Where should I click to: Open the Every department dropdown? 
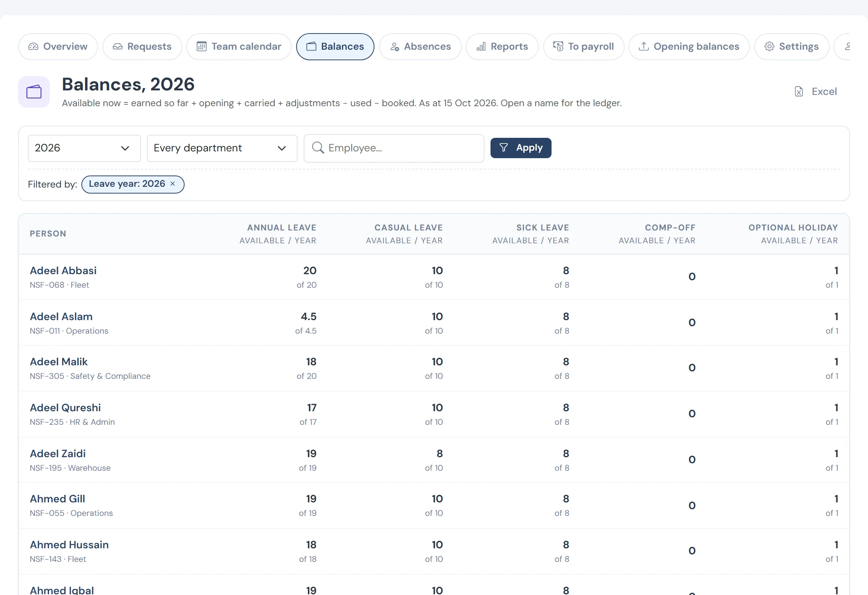pos(222,148)
